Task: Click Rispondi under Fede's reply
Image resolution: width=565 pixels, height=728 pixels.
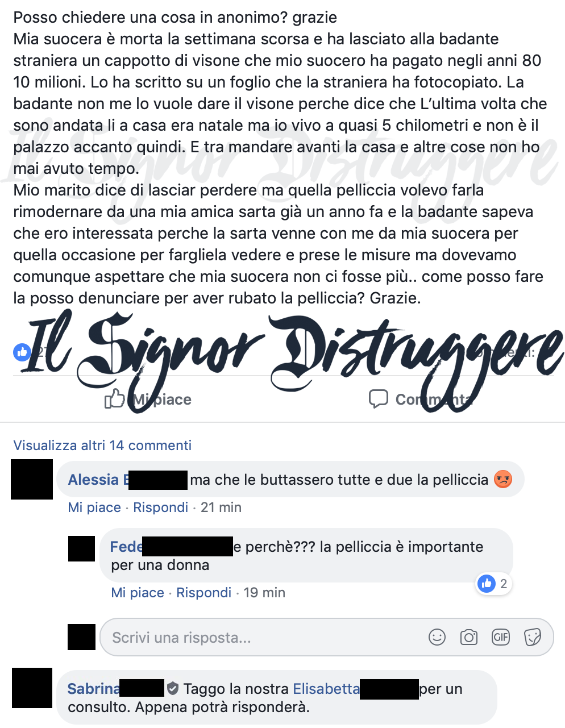Action: point(203,592)
